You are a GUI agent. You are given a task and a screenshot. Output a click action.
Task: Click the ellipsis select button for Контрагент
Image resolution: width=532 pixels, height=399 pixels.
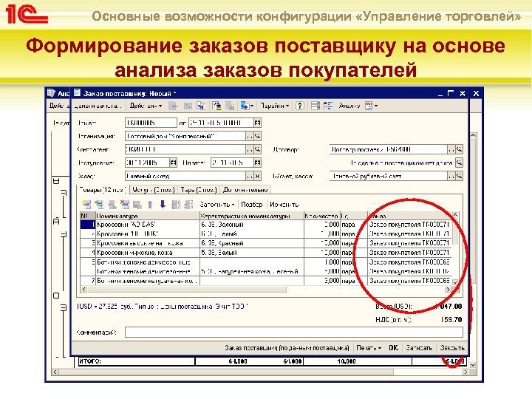250,149
